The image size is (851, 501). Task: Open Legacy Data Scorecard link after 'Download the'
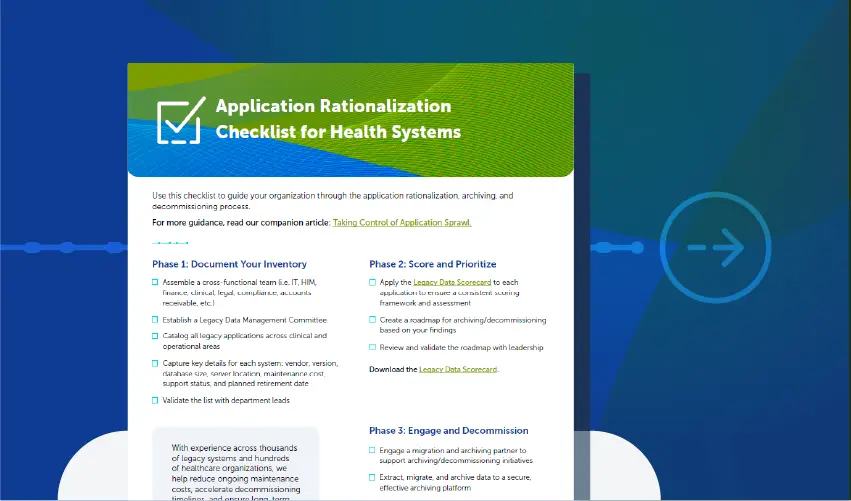(458, 370)
